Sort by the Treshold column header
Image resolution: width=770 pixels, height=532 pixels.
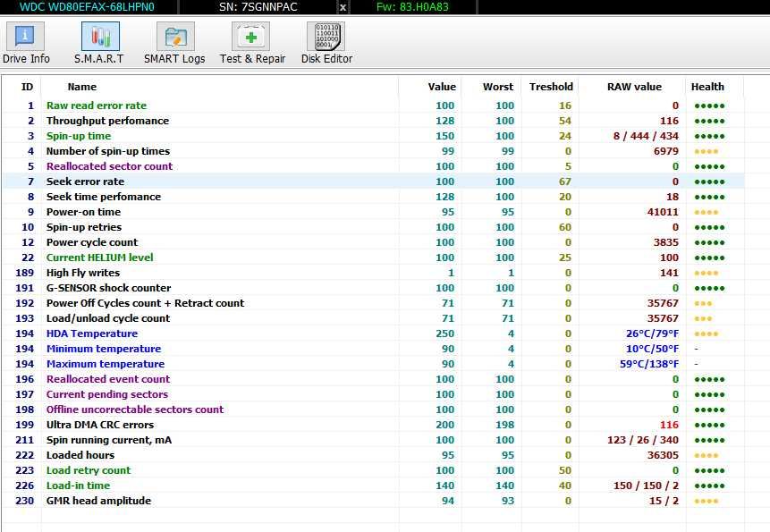click(x=551, y=87)
